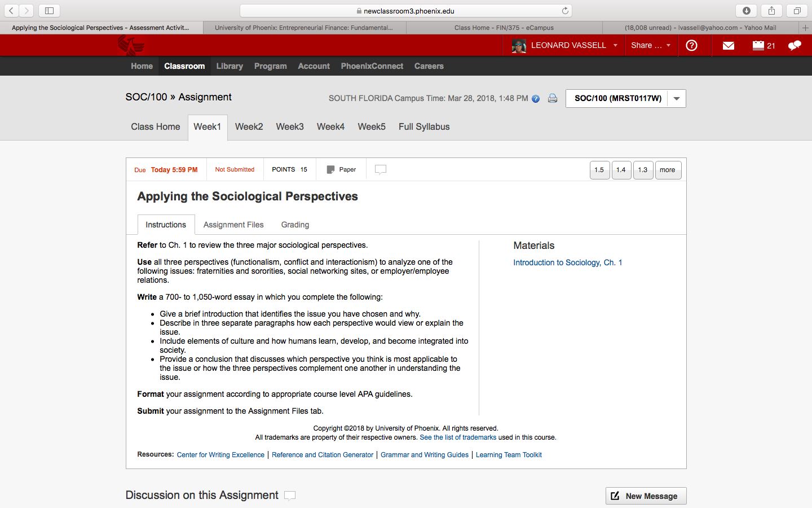
Task: Select the Week1 tab
Action: [x=208, y=127]
